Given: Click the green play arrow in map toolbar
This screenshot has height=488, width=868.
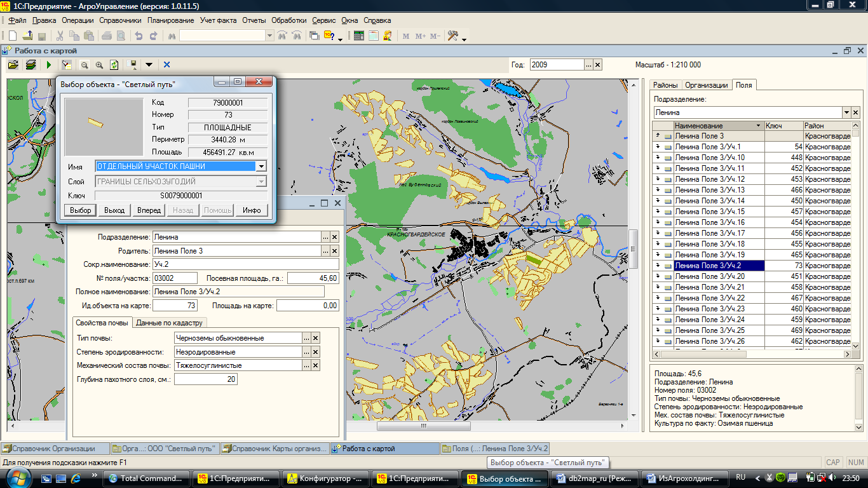Looking at the screenshot, I should point(49,65).
